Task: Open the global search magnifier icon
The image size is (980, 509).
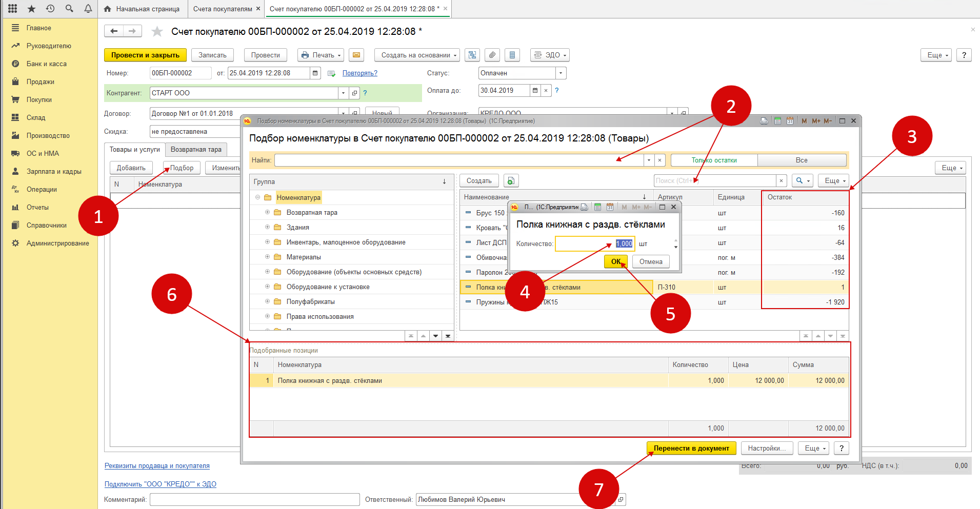Action: (x=69, y=9)
